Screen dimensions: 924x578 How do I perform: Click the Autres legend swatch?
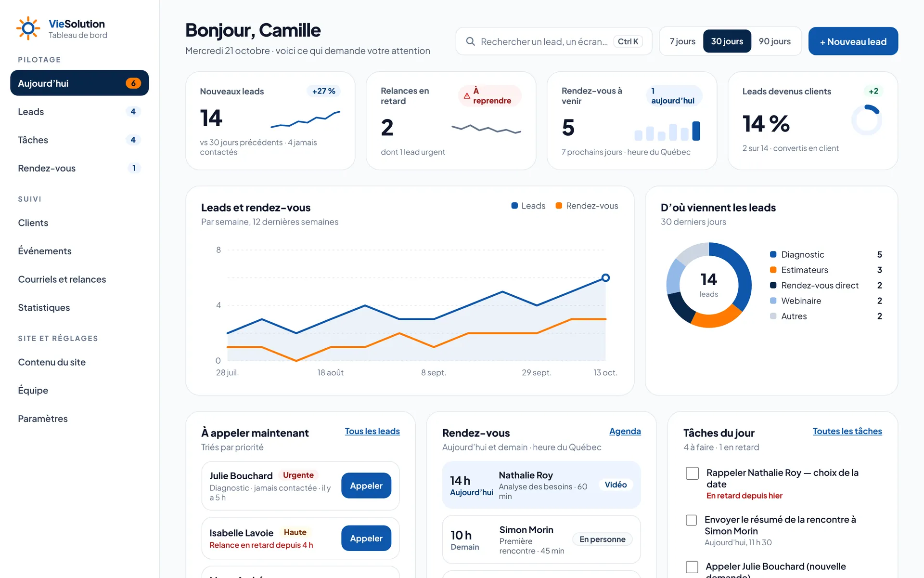[x=773, y=316]
